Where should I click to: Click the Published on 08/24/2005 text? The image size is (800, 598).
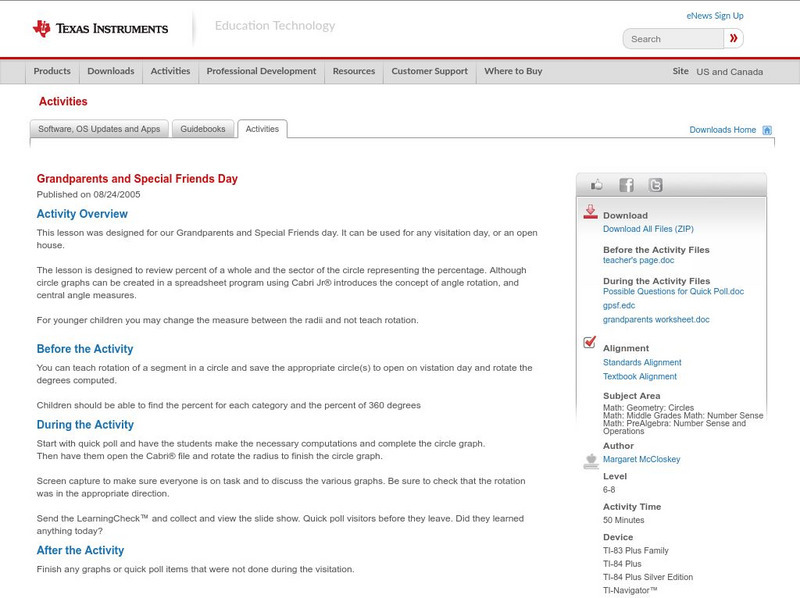coord(88,194)
